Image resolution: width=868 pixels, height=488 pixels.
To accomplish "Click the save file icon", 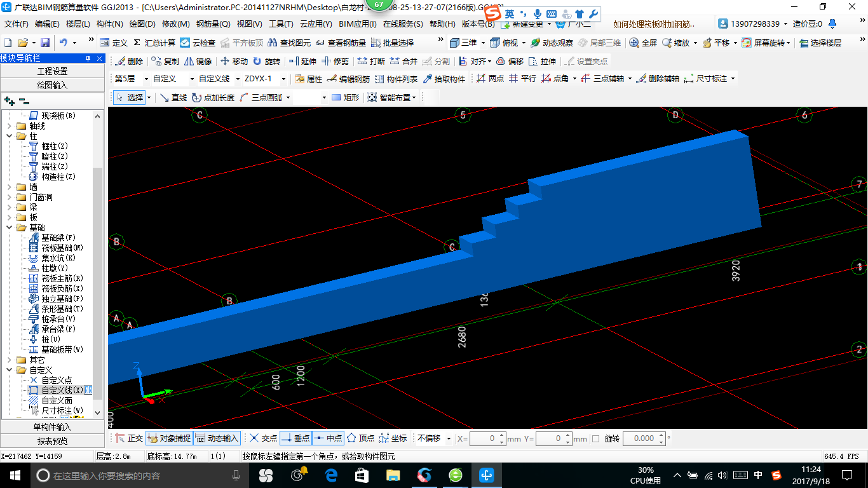I will 45,43.
